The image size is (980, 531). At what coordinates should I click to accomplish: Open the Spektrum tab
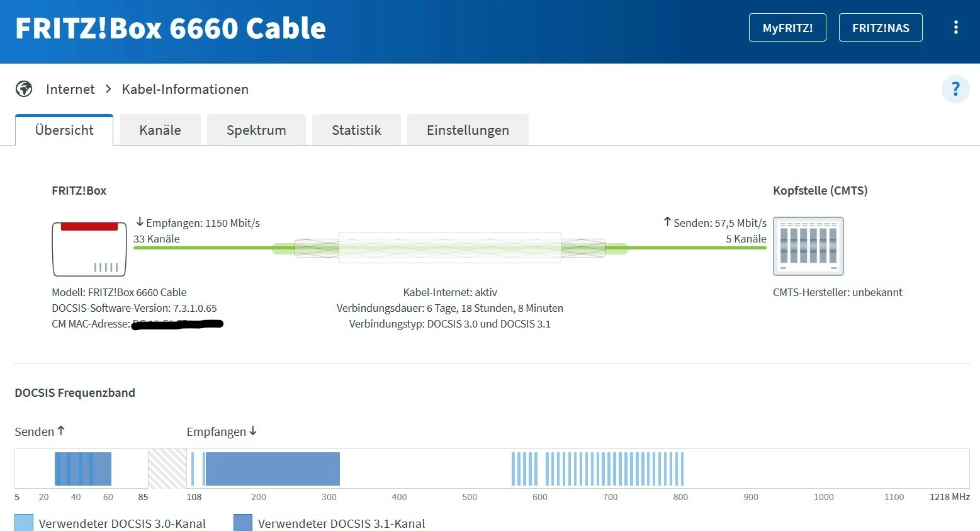coord(256,130)
